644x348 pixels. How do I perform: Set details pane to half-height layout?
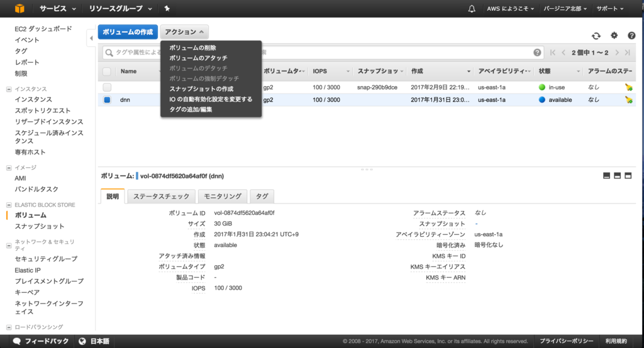click(617, 176)
